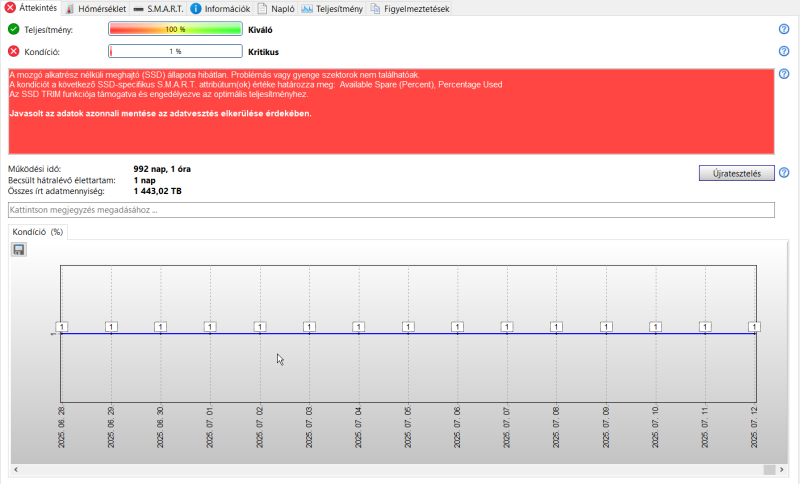Select the Kondíció (%) chart tab
The image size is (800, 484).
(x=38, y=232)
